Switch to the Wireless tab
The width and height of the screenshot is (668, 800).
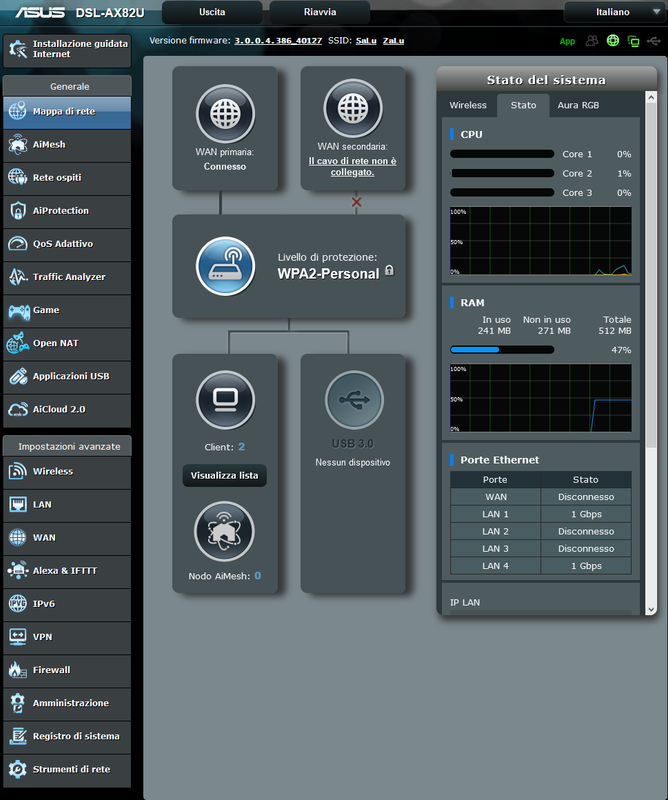[x=468, y=105]
